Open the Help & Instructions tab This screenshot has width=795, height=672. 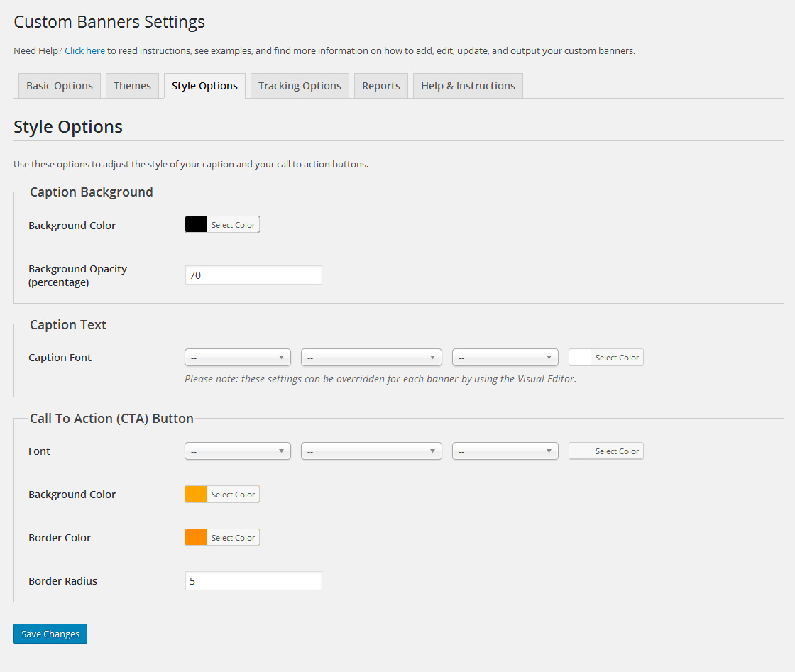[468, 86]
